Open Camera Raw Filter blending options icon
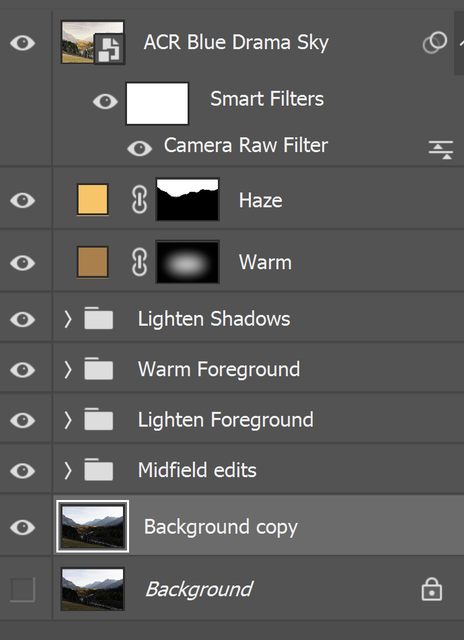The height and width of the screenshot is (640, 464). coord(441,150)
